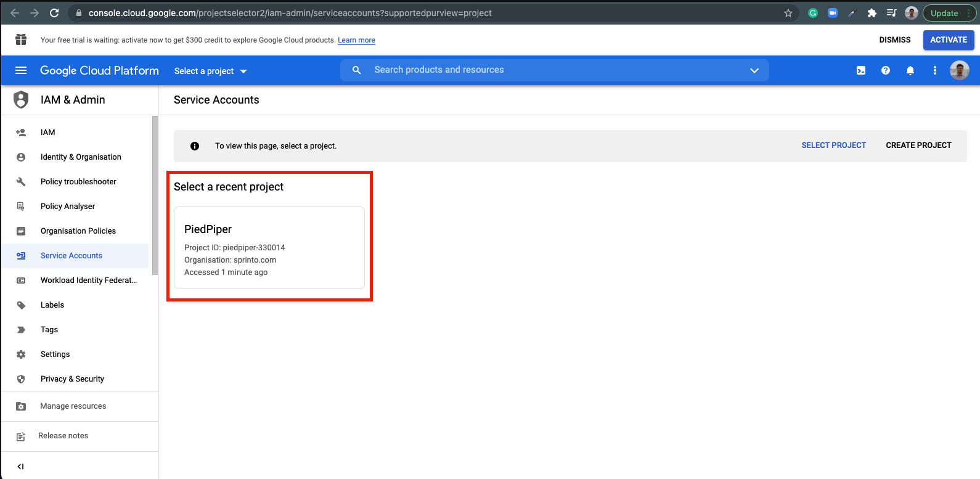Click the browser address bar URL
The width and height of the screenshot is (980, 479).
point(290,13)
